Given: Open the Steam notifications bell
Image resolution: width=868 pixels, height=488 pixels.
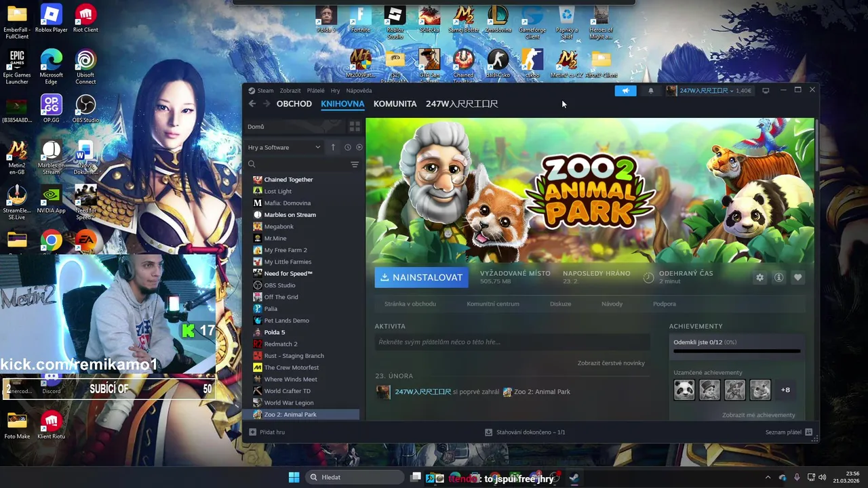Looking at the screenshot, I should 651,91.
